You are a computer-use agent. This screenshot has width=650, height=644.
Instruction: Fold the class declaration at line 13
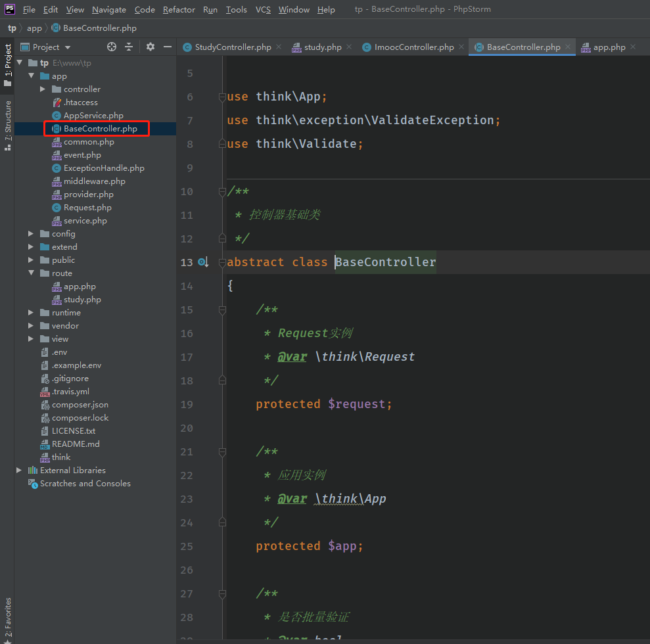point(222,262)
